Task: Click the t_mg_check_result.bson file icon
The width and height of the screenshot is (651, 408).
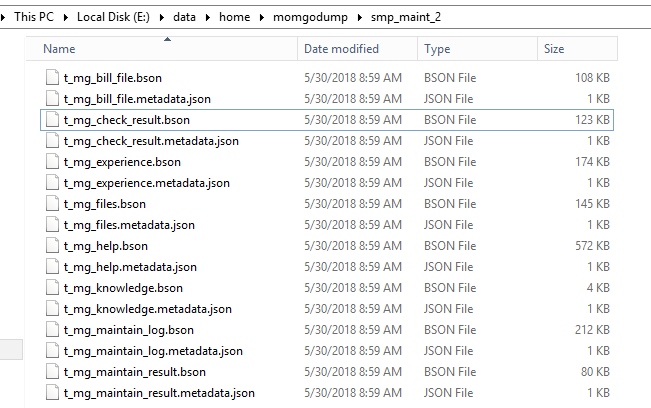Action: click(52, 120)
